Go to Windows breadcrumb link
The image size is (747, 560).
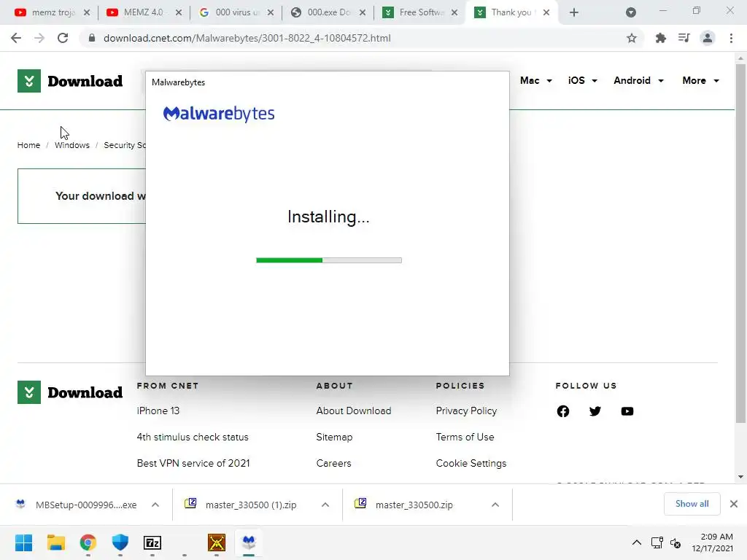point(72,145)
